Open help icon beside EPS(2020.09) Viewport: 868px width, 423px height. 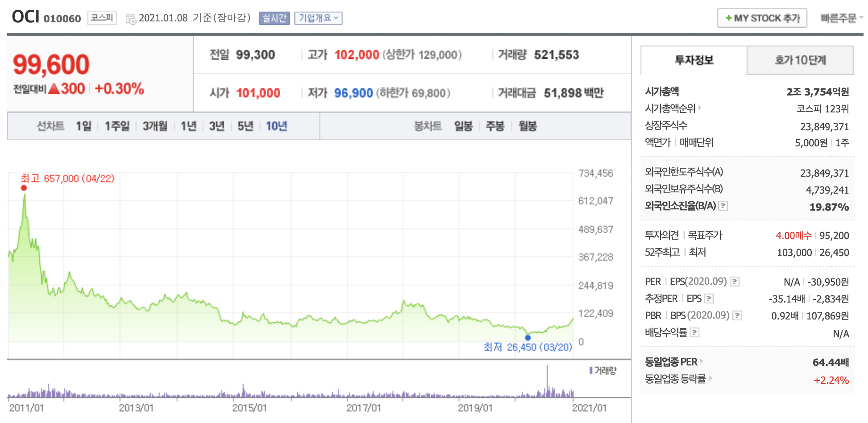pos(735,282)
